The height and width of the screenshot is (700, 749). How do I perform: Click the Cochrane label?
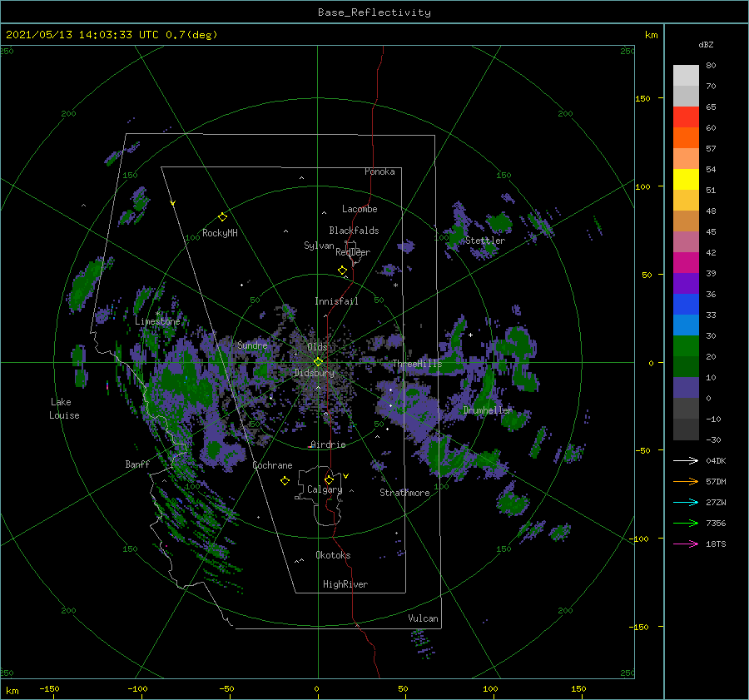point(272,465)
